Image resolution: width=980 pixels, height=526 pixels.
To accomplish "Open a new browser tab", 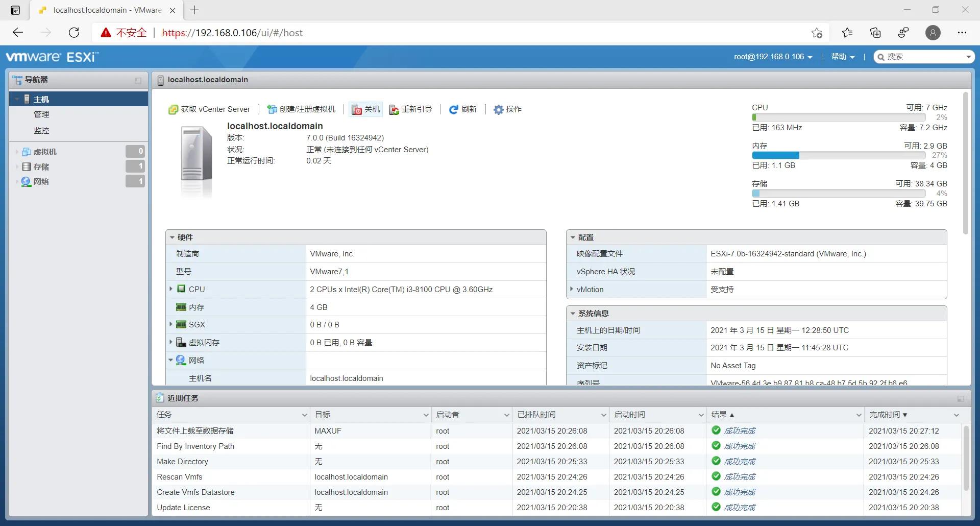I will point(194,10).
